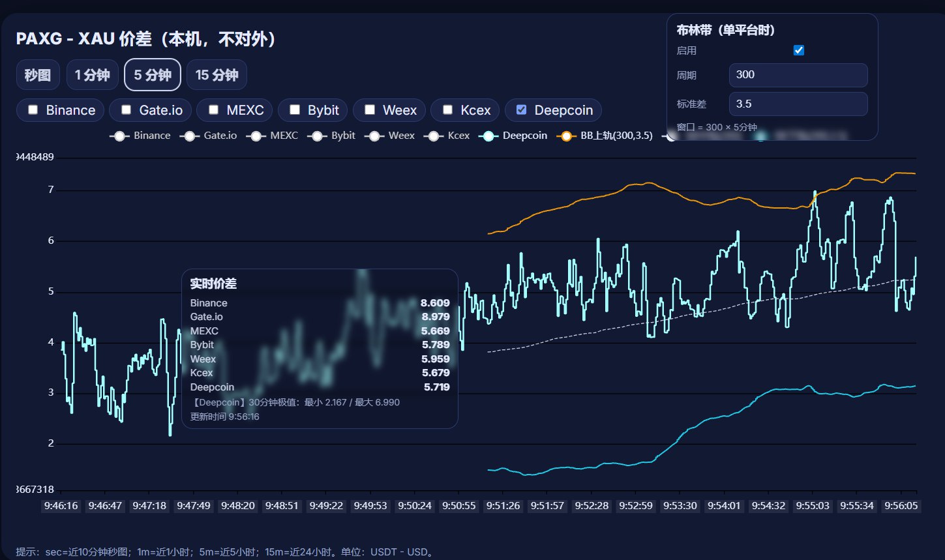Click the MEXC value 5.669 in 实时价差
Screen dimensions: 945x560
coord(435,331)
